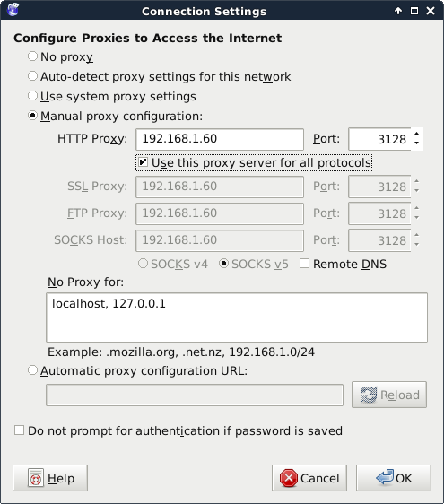The height and width of the screenshot is (504, 444).
Task: Click the window roll-up arrow icon
Action: [398, 11]
